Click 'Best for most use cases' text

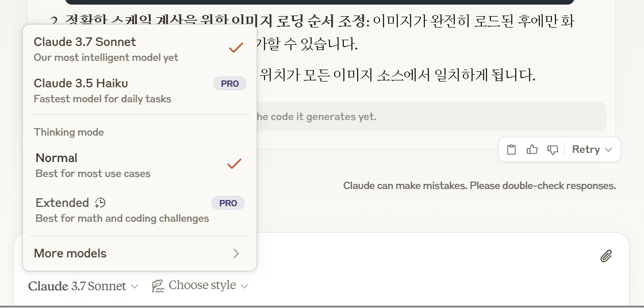pyautogui.click(x=93, y=174)
